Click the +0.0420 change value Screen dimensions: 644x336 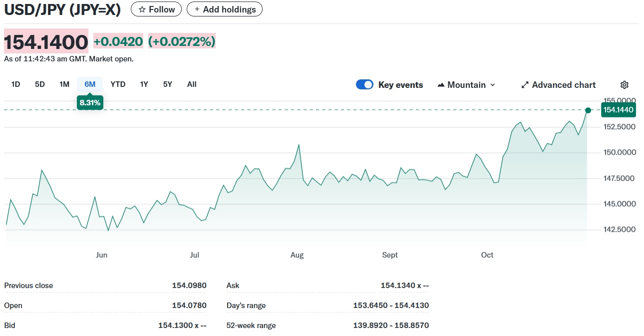tap(118, 41)
